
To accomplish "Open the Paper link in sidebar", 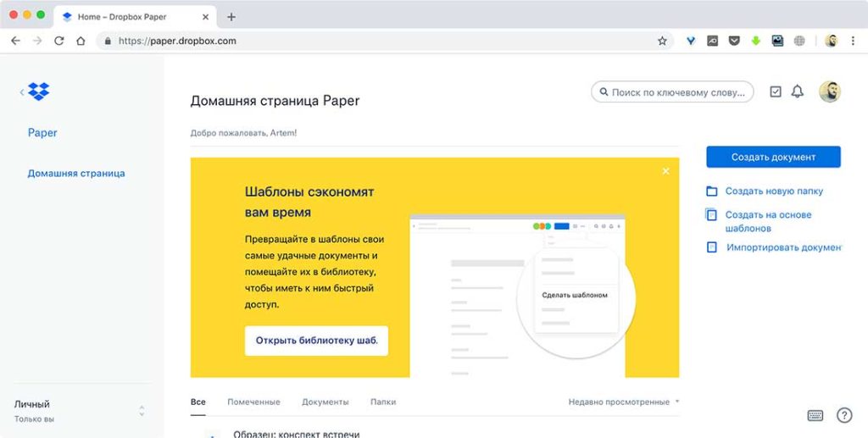I will pyautogui.click(x=42, y=133).
